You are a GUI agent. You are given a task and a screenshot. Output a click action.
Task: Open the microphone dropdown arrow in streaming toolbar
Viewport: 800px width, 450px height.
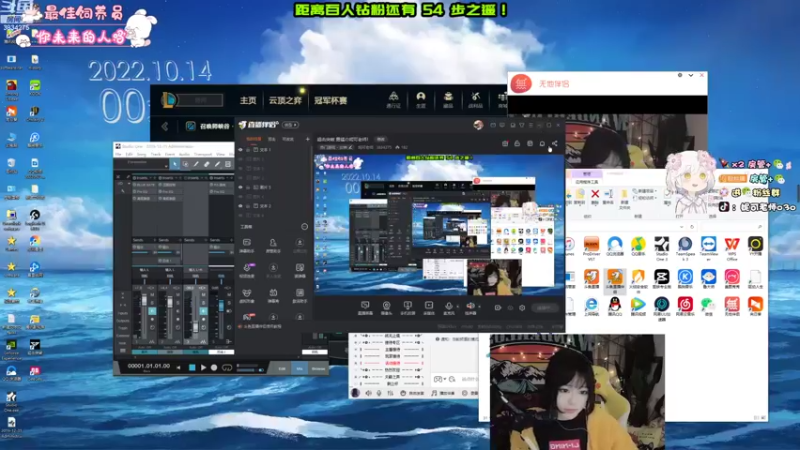point(458,307)
